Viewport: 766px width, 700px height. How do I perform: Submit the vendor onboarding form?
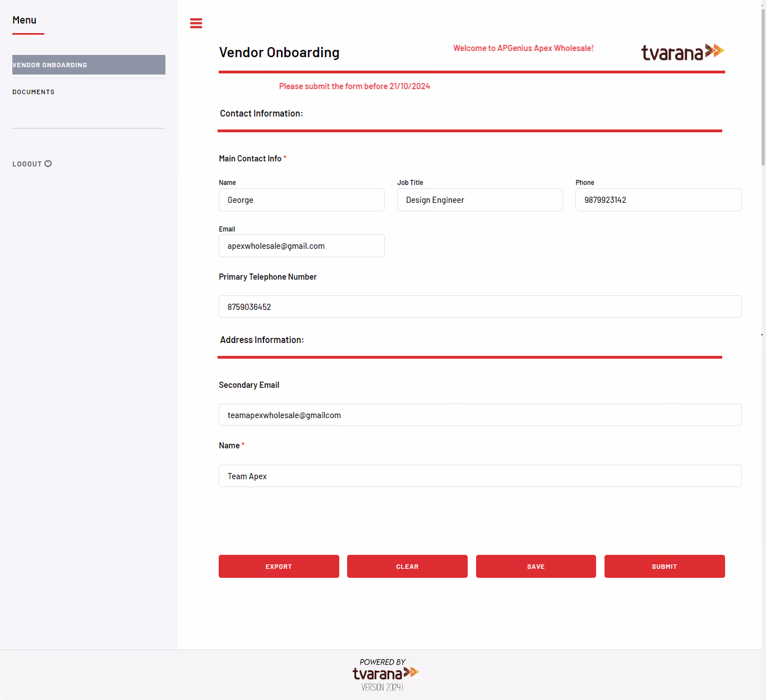pos(665,567)
